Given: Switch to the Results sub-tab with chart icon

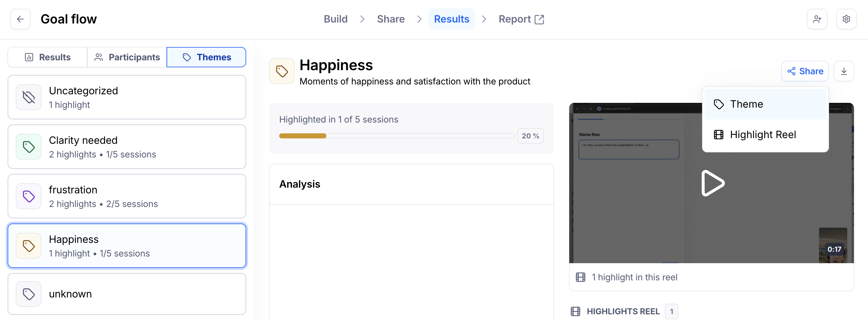Looking at the screenshot, I should [48, 57].
